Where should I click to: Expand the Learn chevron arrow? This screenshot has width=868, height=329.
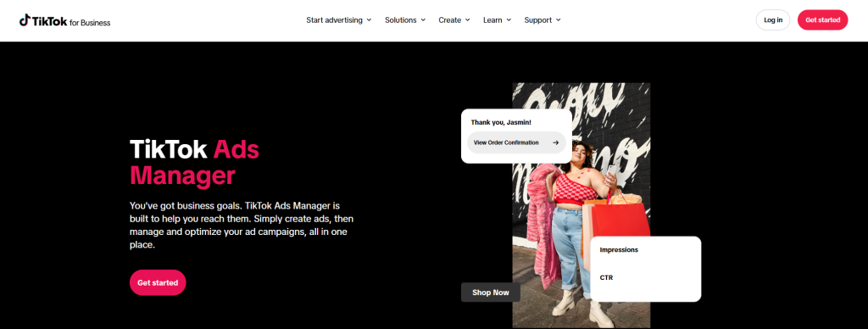(509, 20)
